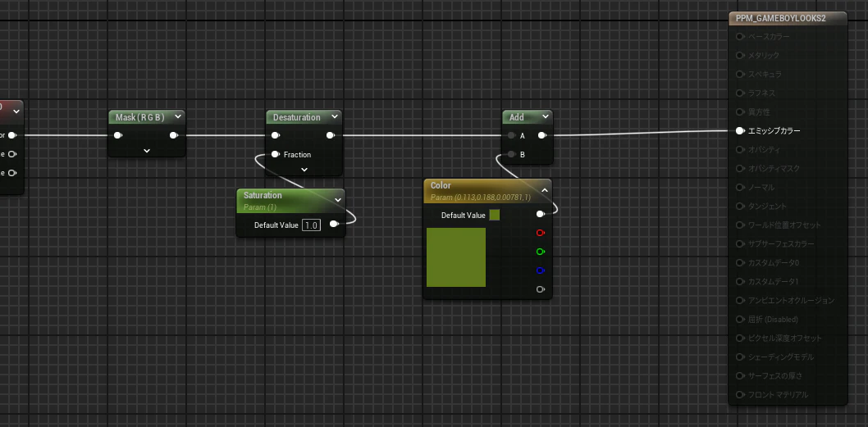Click the Fraction input pin on Desaturation
868x427 pixels.
275,154
